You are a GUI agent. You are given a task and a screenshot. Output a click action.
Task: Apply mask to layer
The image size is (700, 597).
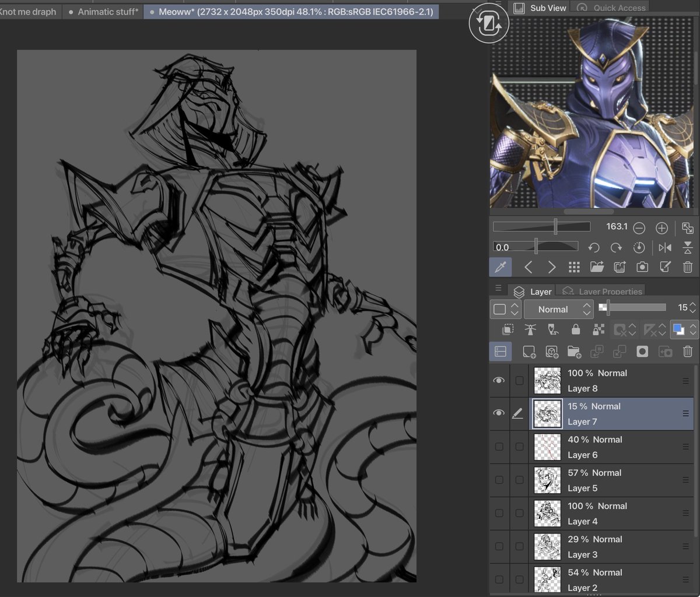tap(665, 352)
